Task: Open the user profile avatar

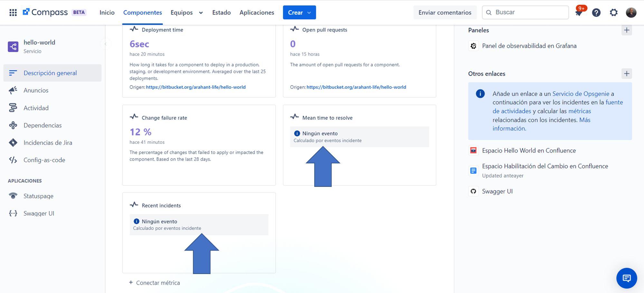Action: [631, 13]
